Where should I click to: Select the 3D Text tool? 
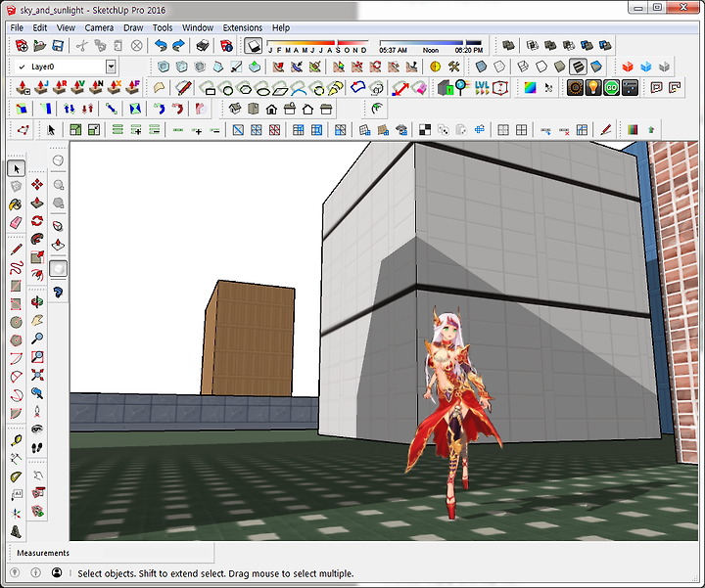click(17, 531)
